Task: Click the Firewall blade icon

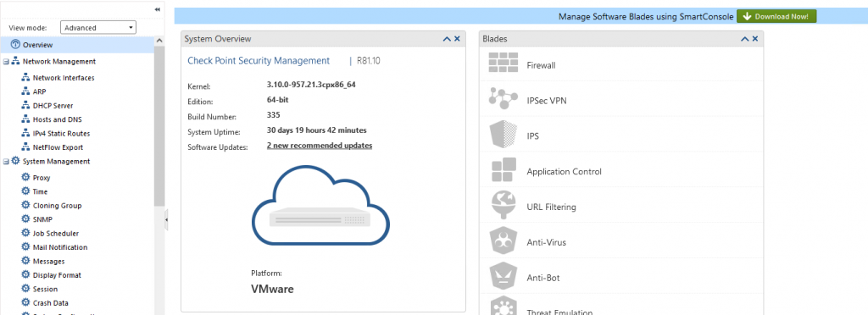Action: click(504, 63)
